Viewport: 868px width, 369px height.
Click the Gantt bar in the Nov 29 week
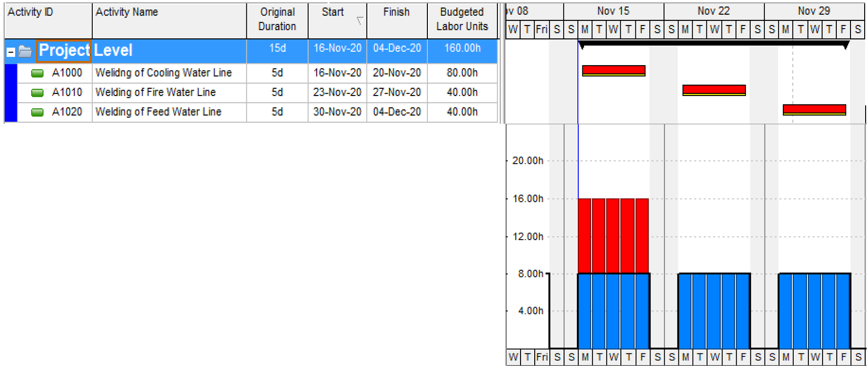(x=814, y=109)
